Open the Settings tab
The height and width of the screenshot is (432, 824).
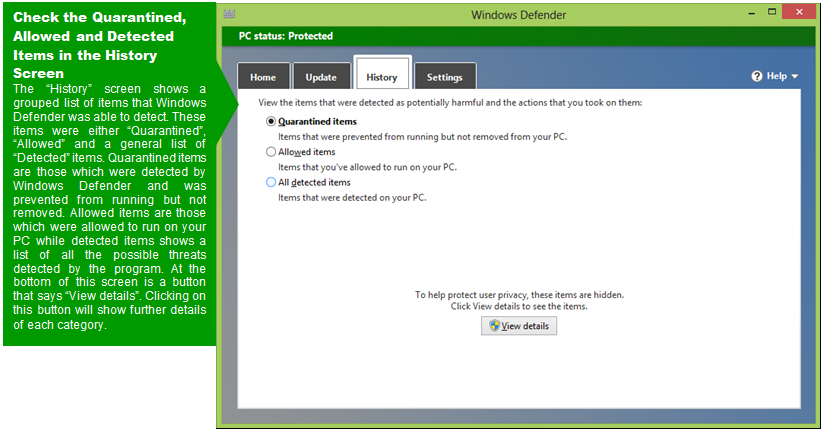(445, 77)
